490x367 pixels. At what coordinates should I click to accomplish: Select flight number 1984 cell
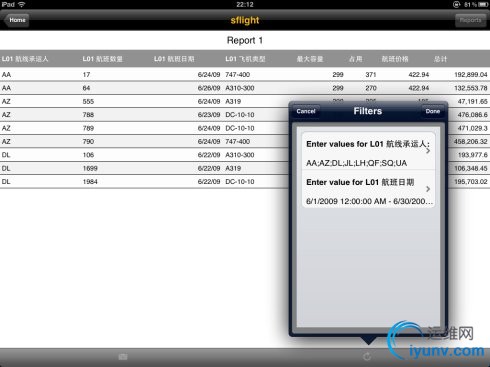coord(90,182)
